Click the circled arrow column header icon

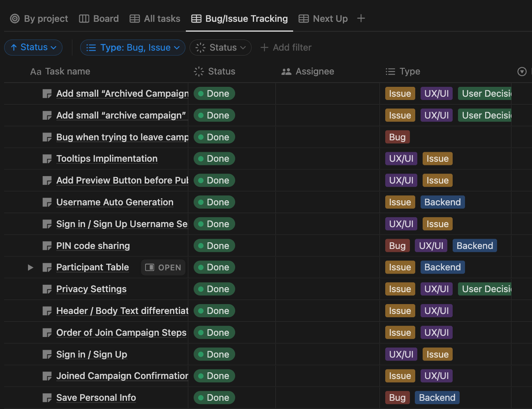pyautogui.click(x=522, y=72)
